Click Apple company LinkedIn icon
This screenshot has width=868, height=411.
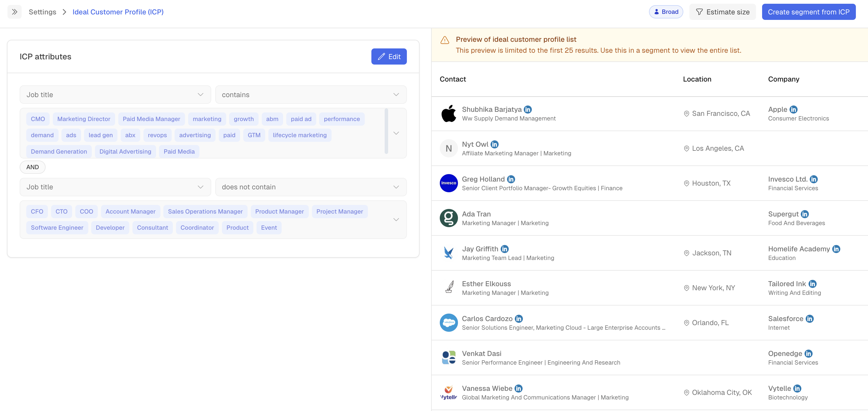[x=793, y=110]
